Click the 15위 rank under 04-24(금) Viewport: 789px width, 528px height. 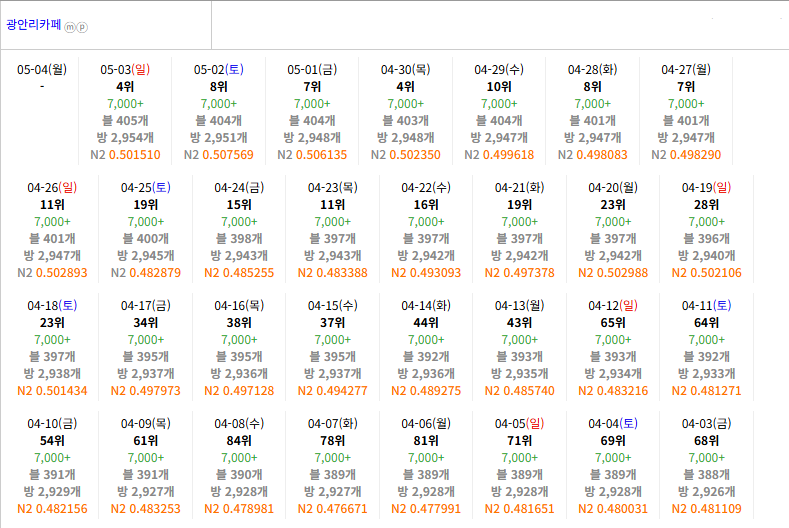[239, 205]
